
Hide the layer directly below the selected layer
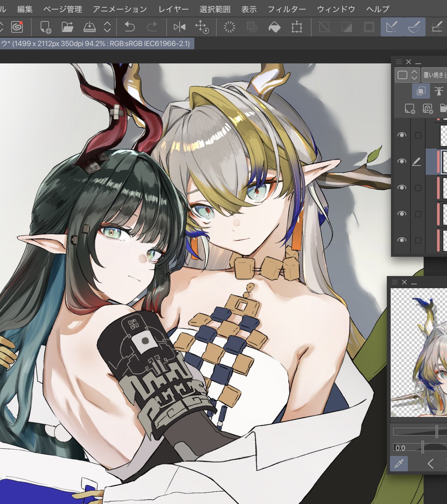[402, 188]
